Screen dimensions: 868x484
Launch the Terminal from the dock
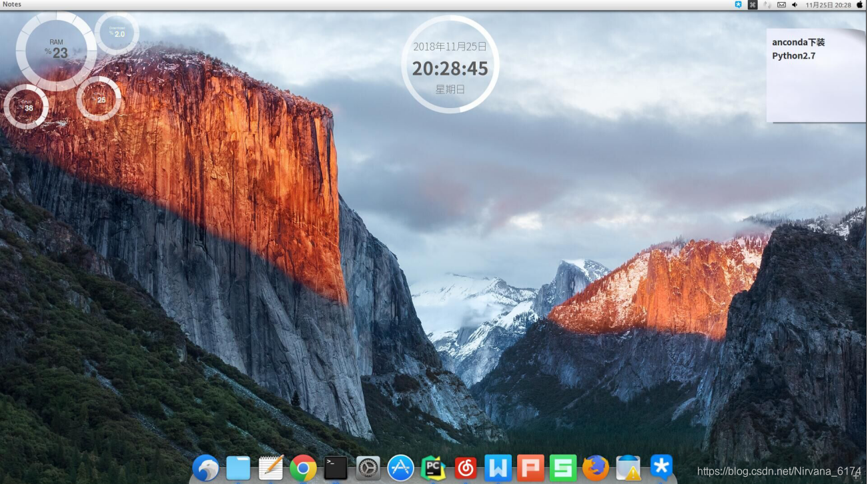click(x=336, y=468)
